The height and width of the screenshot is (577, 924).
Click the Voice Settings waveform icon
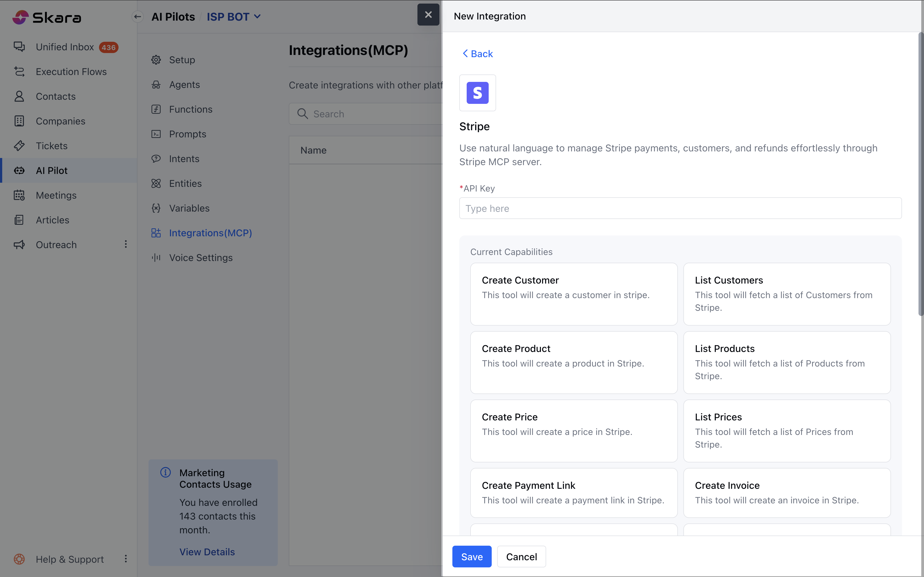pyautogui.click(x=156, y=258)
